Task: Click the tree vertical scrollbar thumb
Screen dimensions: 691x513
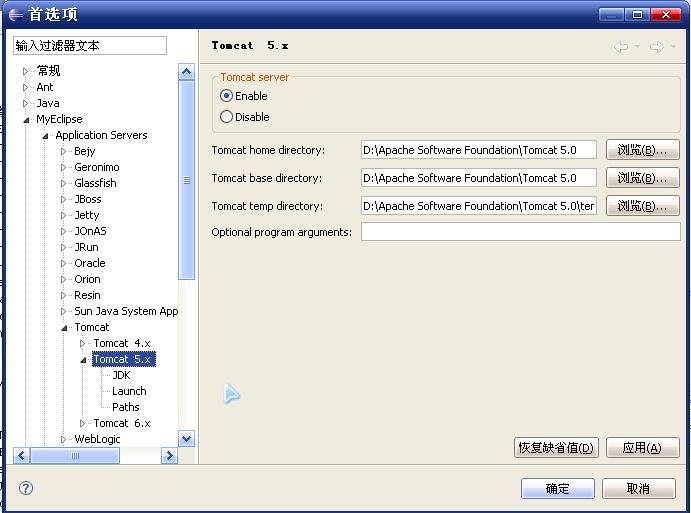Action: tap(186, 180)
